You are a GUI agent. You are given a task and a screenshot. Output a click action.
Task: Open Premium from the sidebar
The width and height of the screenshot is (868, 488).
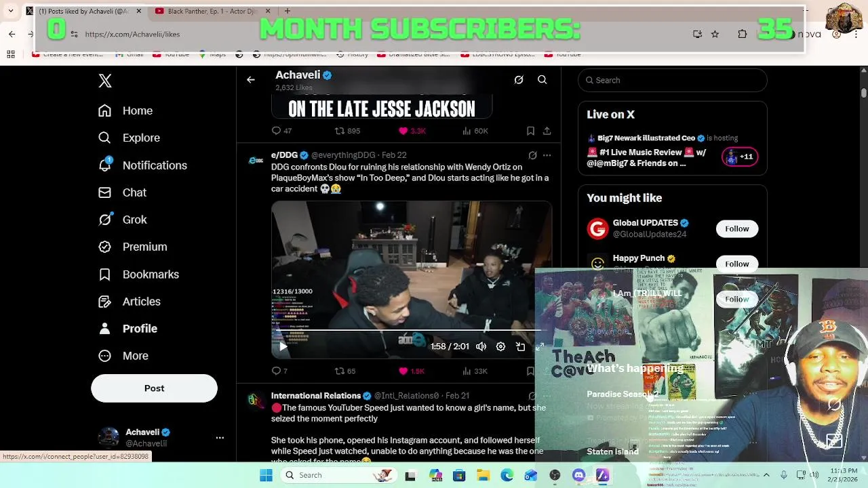point(132,247)
